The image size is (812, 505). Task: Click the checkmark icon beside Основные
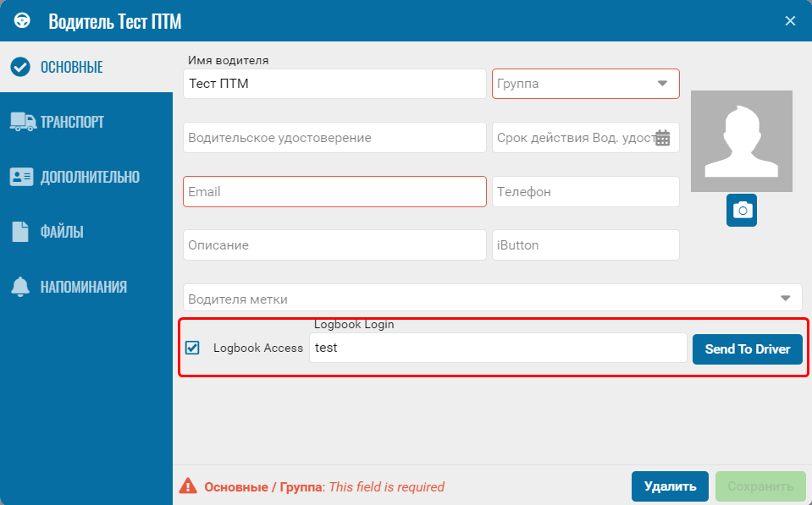pos(20,67)
